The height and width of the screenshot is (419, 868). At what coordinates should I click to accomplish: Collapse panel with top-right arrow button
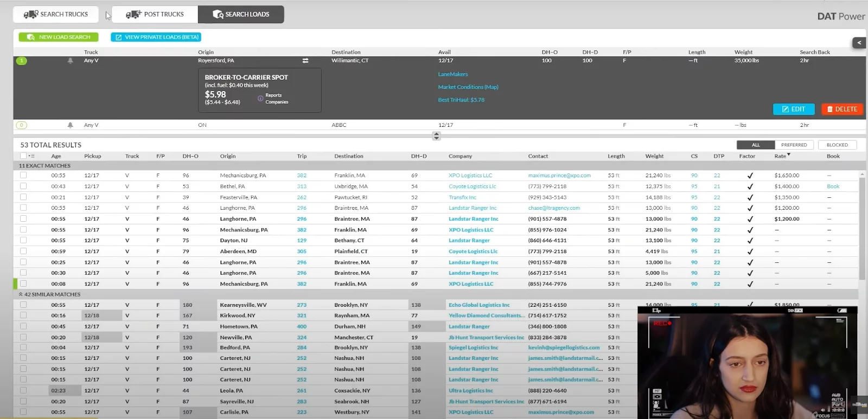tap(859, 42)
